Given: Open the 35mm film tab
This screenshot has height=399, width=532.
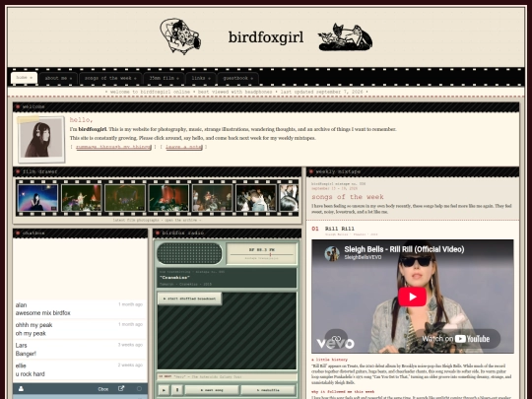Looking at the screenshot, I should click(x=164, y=78).
